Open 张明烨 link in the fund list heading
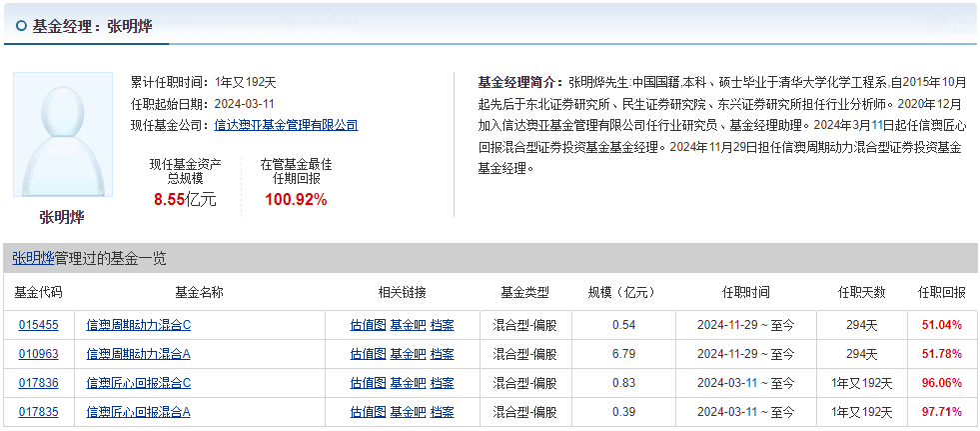Screen dimensions: 980x431 click(x=33, y=258)
